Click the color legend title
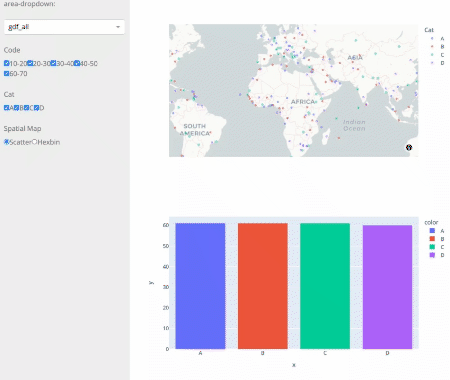The image size is (450, 380). (x=431, y=222)
